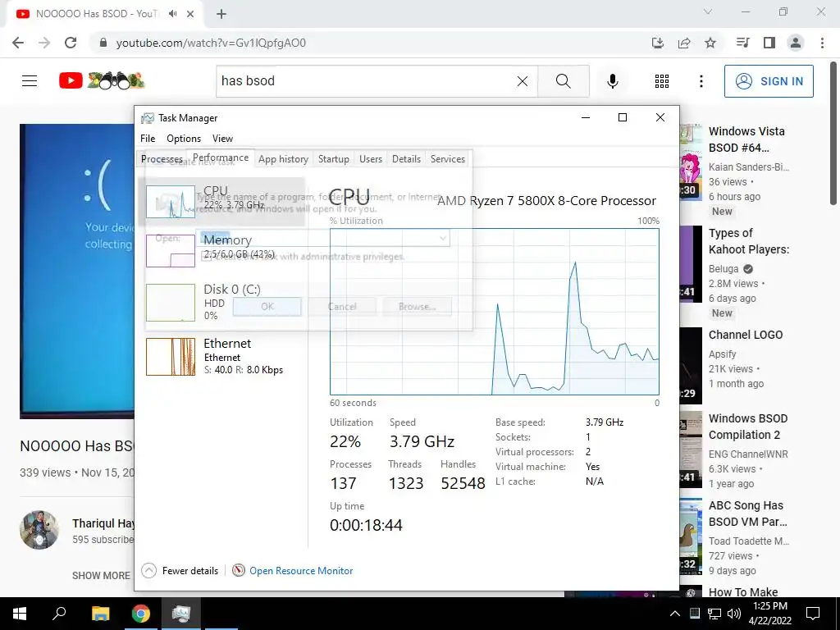840x630 pixels.
Task: Go to YouTube home via logo
Action: [102, 81]
